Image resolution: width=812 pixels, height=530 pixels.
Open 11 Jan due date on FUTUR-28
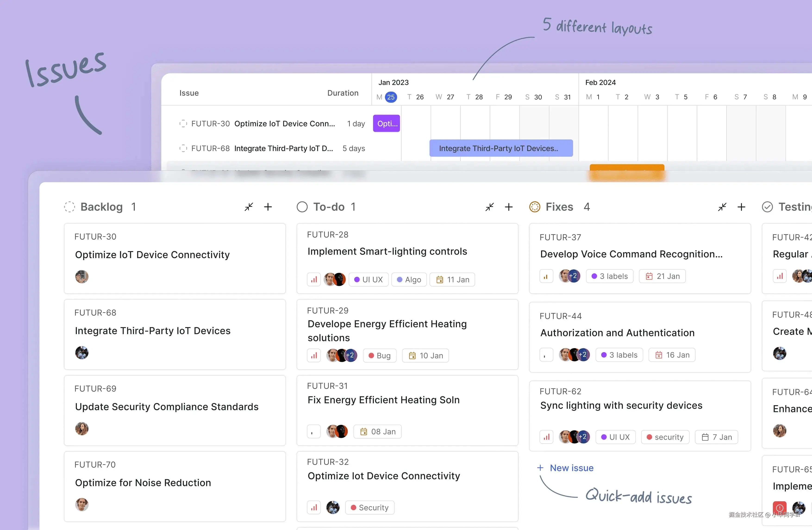pyautogui.click(x=452, y=280)
